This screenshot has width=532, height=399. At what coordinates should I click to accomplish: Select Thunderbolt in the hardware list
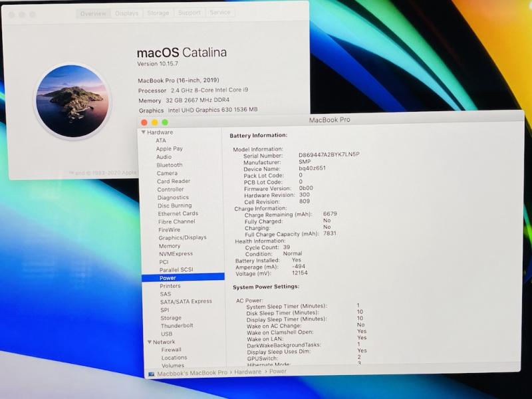(177, 326)
